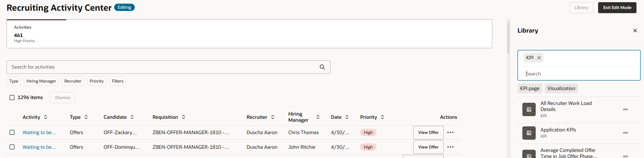Grab drag handle for Application KPIs
644x158 pixels.
[x=625, y=133]
